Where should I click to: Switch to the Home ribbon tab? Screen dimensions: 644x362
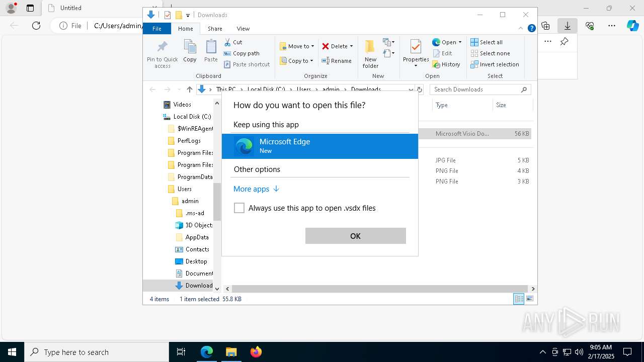coord(185,29)
